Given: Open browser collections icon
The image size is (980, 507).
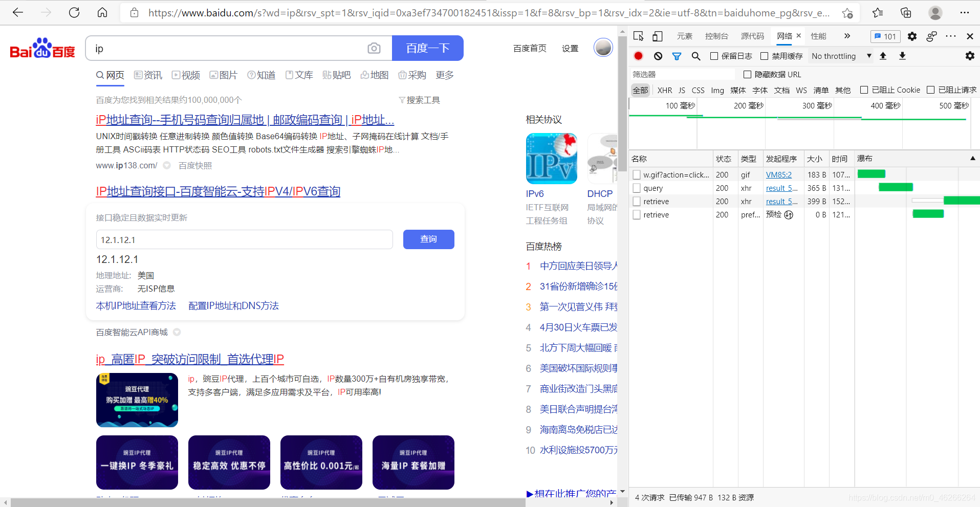Looking at the screenshot, I should point(906,13).
